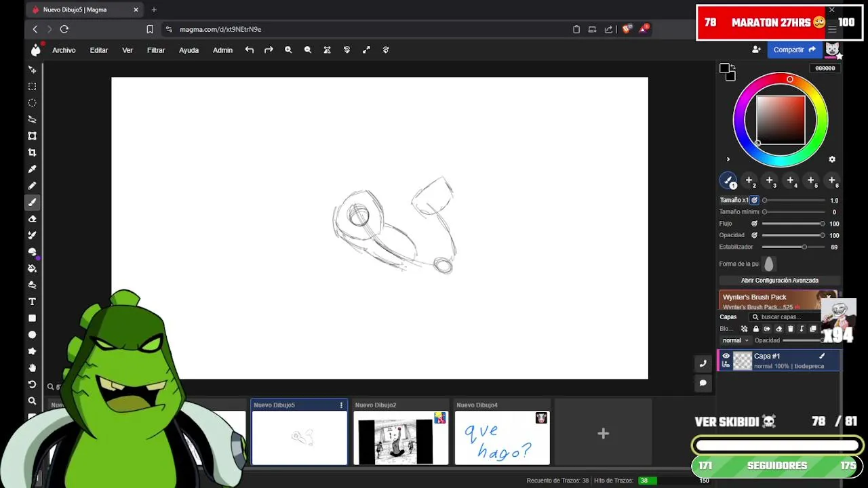Select the Transform tool

pyautogui.click(x=32, y=136)
